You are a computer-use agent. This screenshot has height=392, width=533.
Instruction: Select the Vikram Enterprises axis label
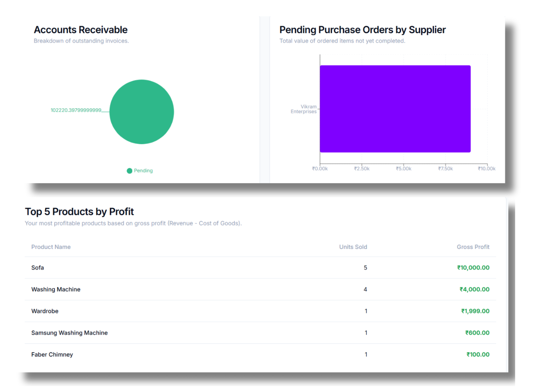tap(304, 109)
